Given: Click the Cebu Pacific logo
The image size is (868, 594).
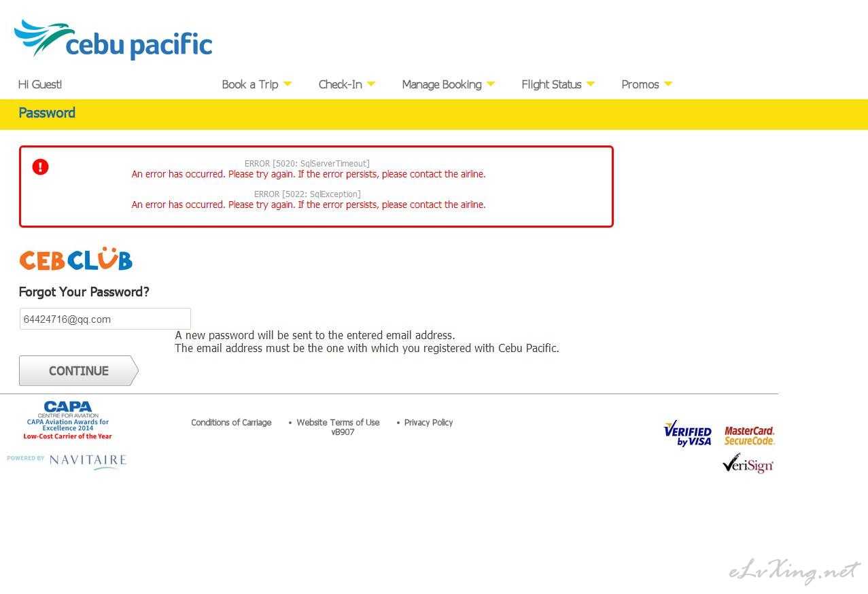Looking at the screenshot, I should (114, 39).
